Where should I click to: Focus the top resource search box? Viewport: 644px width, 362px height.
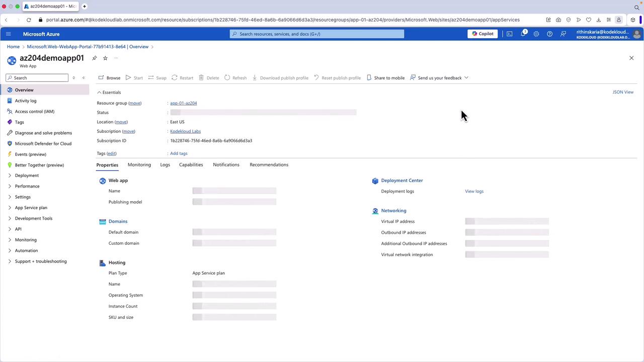click(317, 34)
